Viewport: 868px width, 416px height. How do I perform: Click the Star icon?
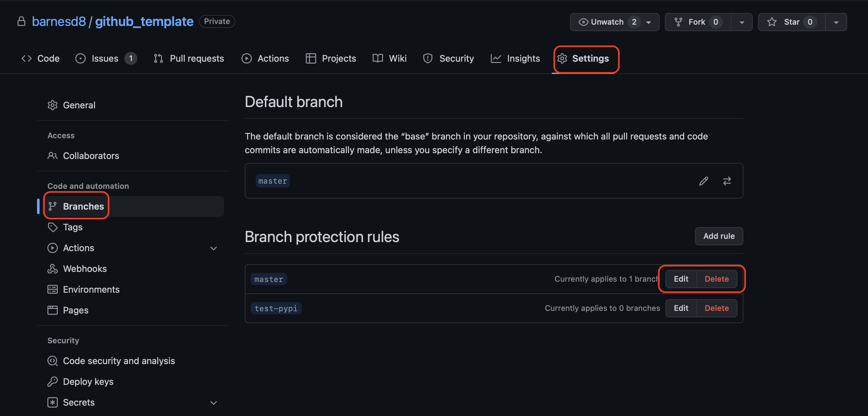(772, 22)
